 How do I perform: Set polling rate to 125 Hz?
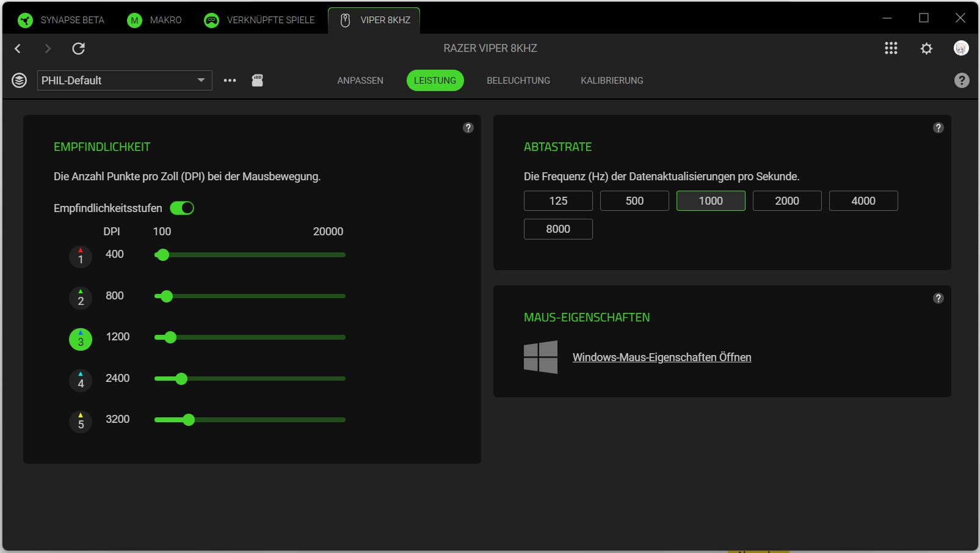pos(558,201)
